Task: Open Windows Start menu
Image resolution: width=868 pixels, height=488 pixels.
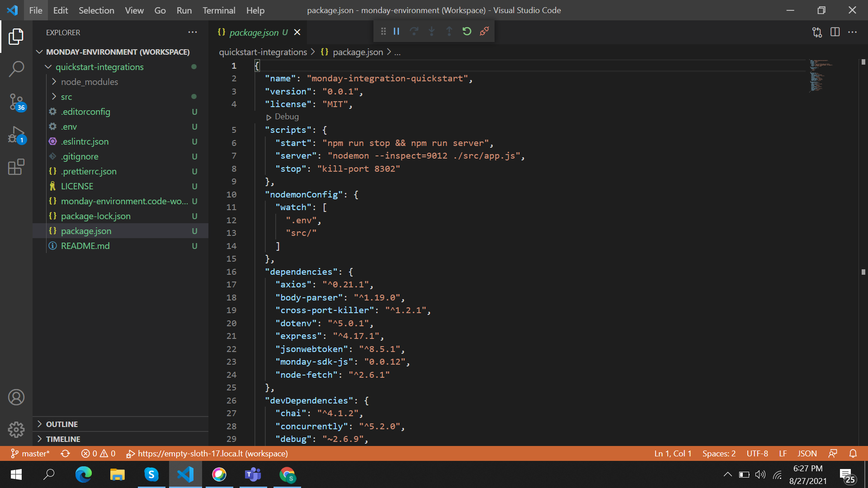Action: pos(16,474)
